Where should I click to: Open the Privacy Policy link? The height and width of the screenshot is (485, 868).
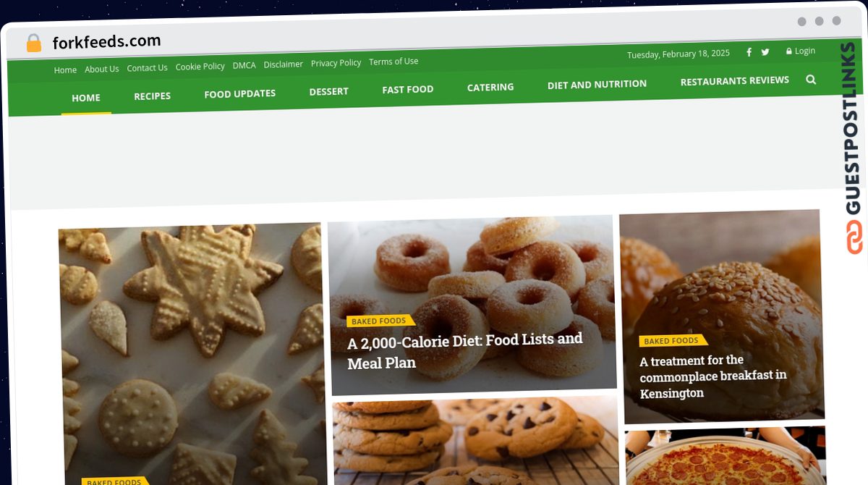(x=336, y=63)
